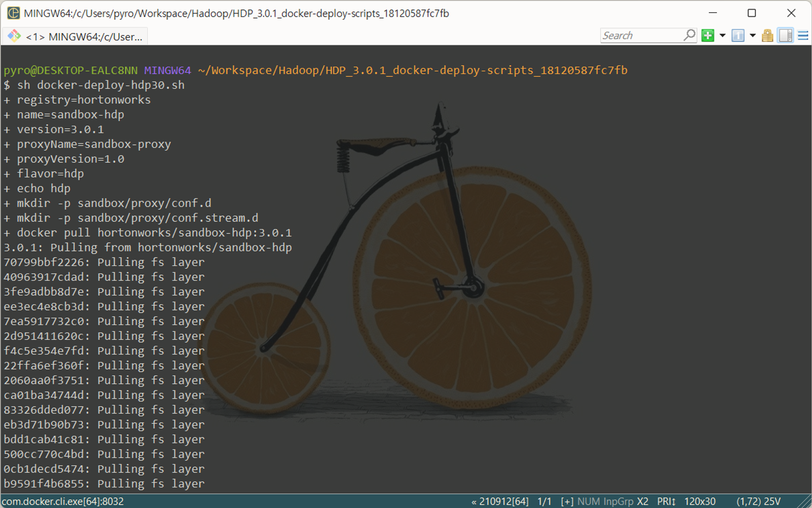Image resolution: width=812 pixels, height=508 pixels.
Task: Click the "1/1" console number status entry
Action: 544,502
